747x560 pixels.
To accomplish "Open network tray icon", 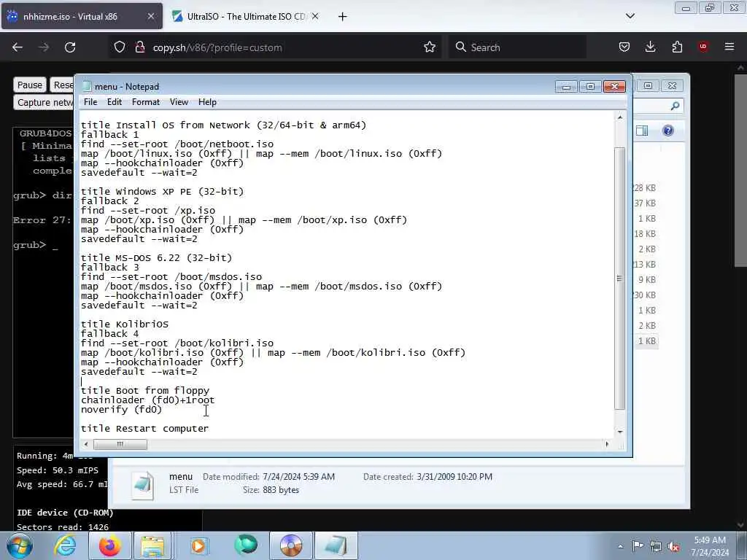I will pyautogui.click(x=656, y=546).
